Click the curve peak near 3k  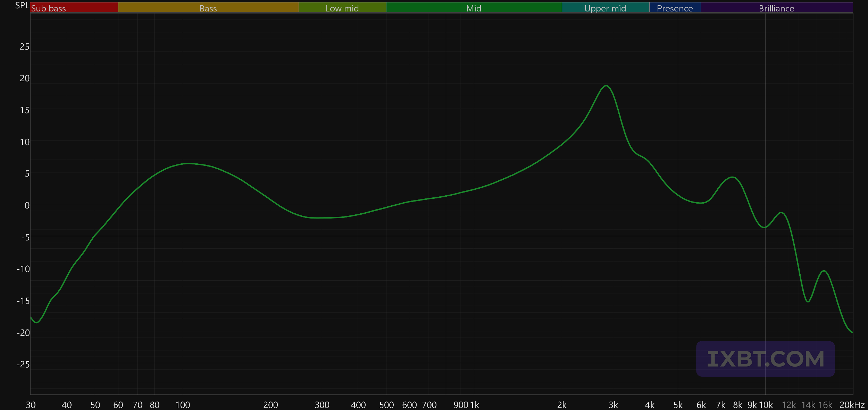(x=606, y=86)
